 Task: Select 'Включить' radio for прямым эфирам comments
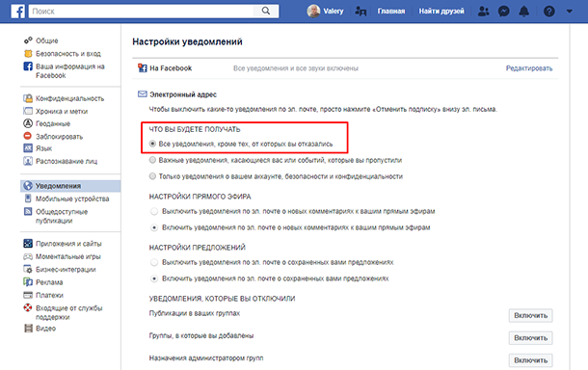[x=154, y=227]
